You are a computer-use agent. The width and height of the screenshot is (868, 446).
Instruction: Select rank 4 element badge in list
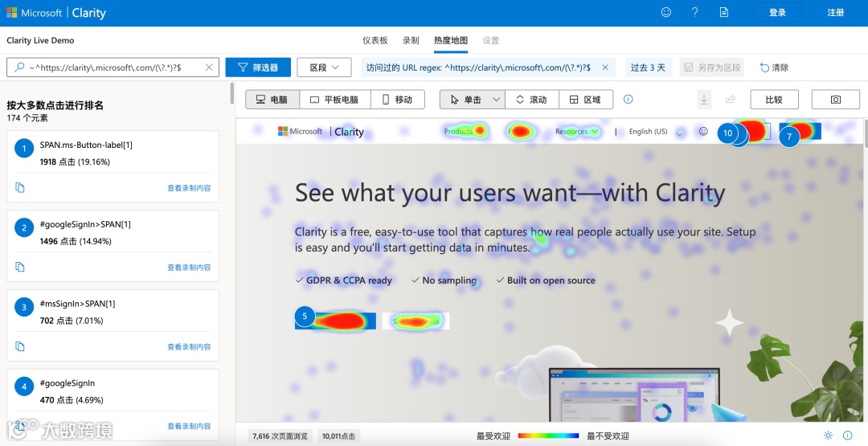(24, 387)
